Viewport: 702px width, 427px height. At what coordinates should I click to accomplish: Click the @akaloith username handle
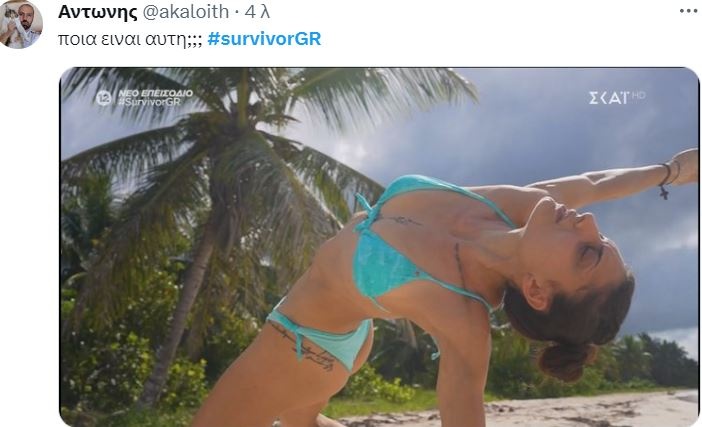pyautogui.click(x=185, y=12)
